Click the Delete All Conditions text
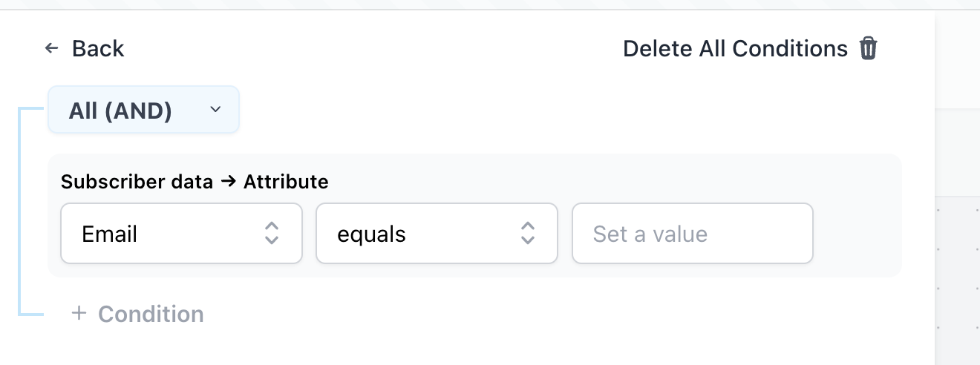Viewport: 980px width, 365px height. click(735, 48)
